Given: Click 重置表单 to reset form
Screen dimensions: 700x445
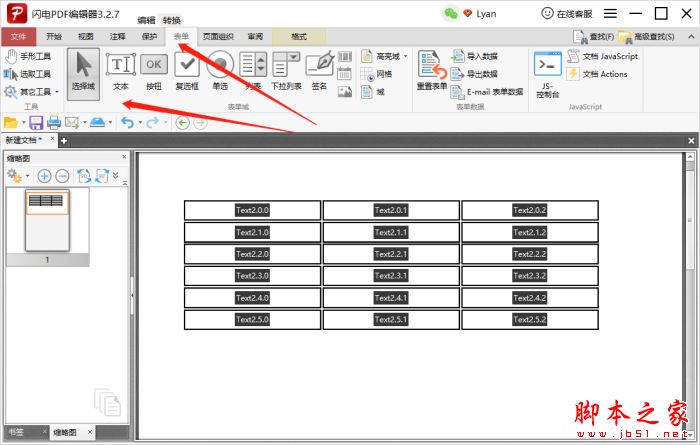Looking at the screenshot, I should (x=432, y=71).
